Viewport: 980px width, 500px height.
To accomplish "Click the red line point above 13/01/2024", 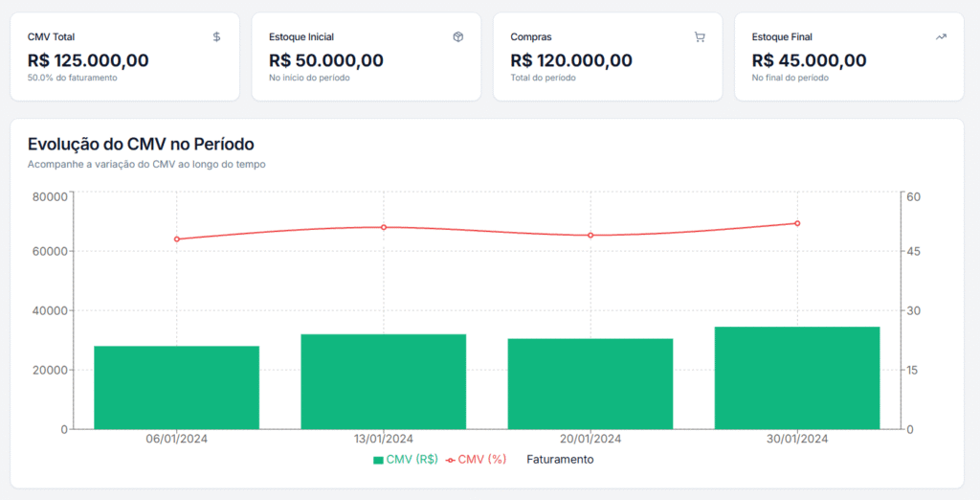I will [x=384, y=227].
